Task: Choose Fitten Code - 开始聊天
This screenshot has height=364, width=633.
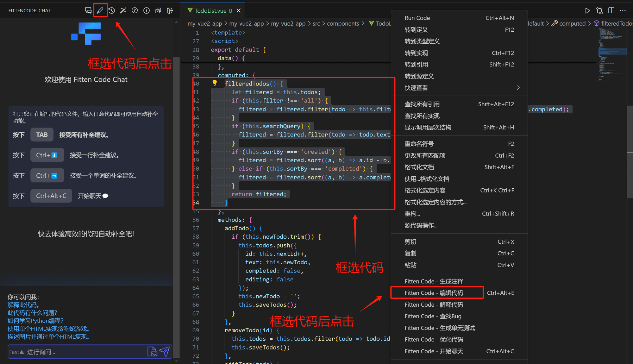Action: [459, 351]
